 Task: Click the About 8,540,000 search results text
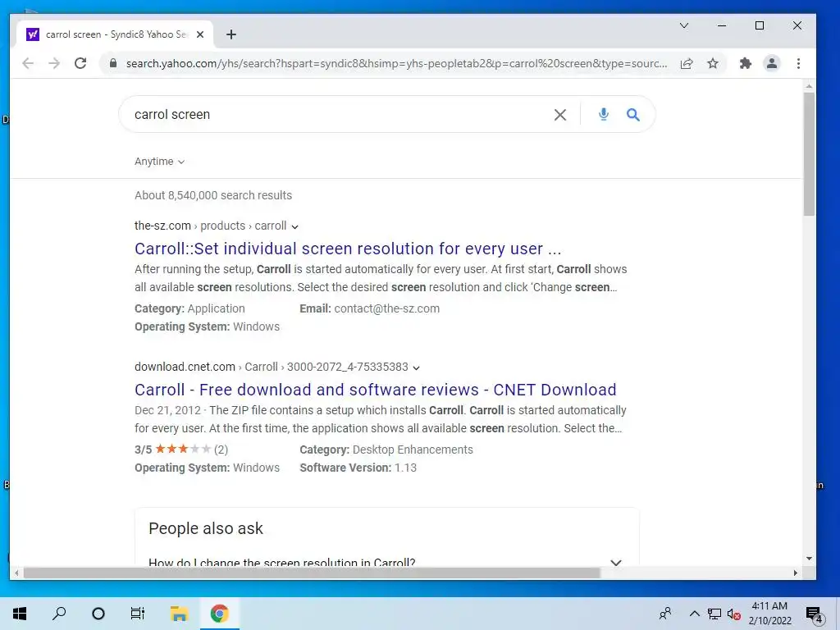coord(213,195)
